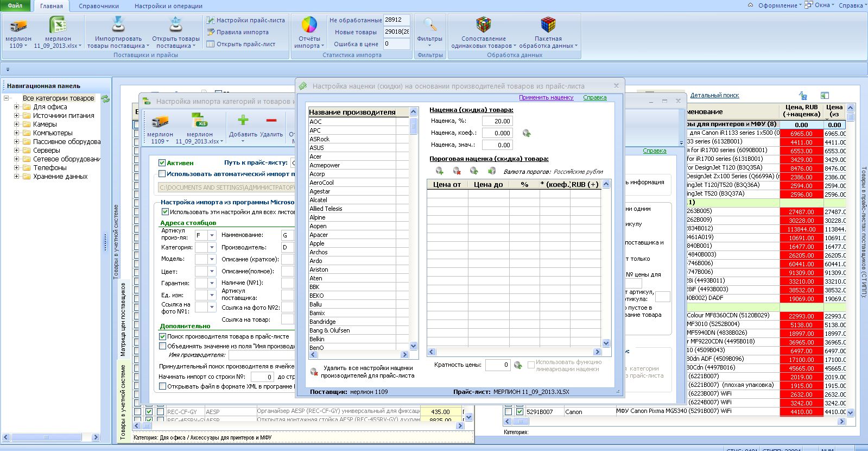Click Открыть товары поставщика icon
This screenshot has width=868, height=451.
[175, 25]
